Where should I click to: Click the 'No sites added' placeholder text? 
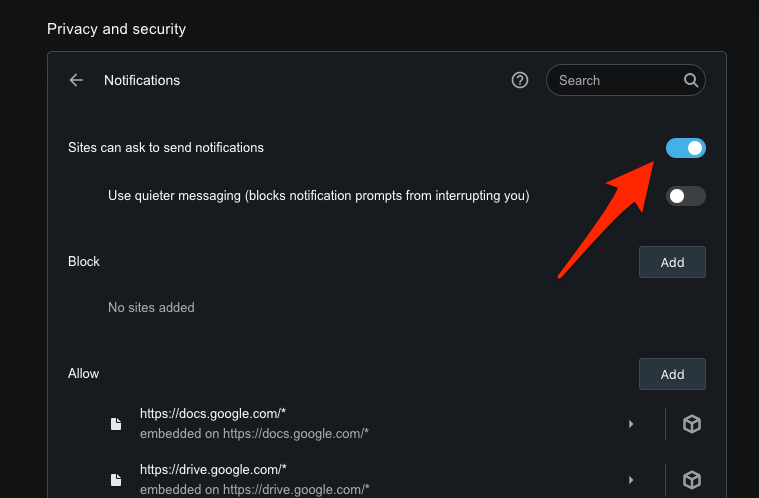click(151, 308)
